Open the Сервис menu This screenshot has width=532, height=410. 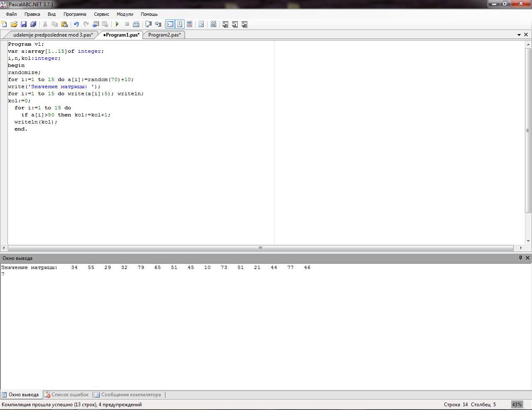pos(101,14)
